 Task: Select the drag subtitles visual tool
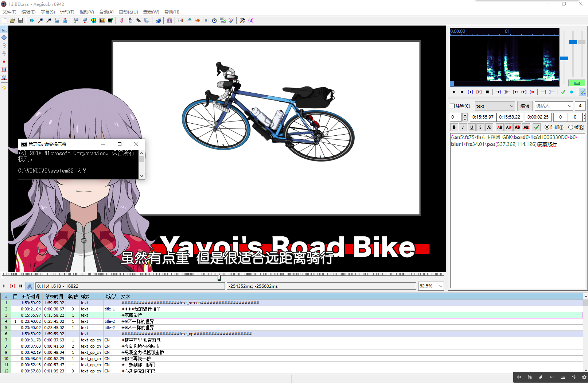tap(4, 38)
